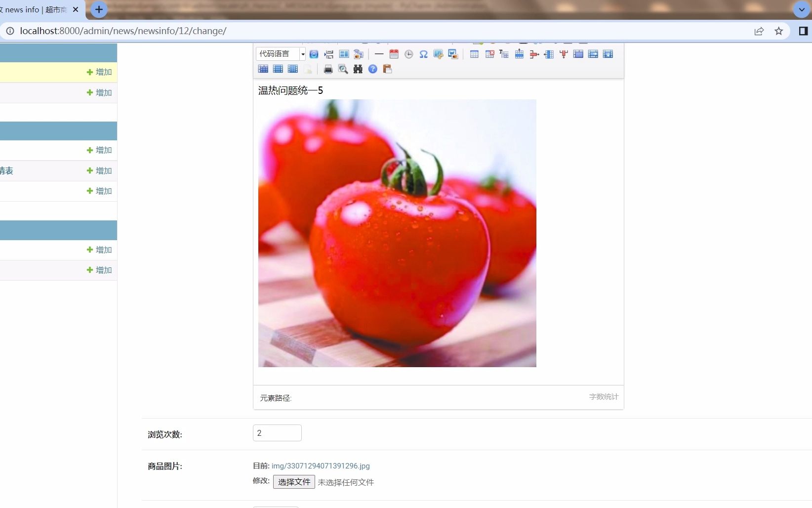Insert the current time using clock icon
Image resolution: width=812 pixels, height=508 pixels.
(x=408, y=54)
